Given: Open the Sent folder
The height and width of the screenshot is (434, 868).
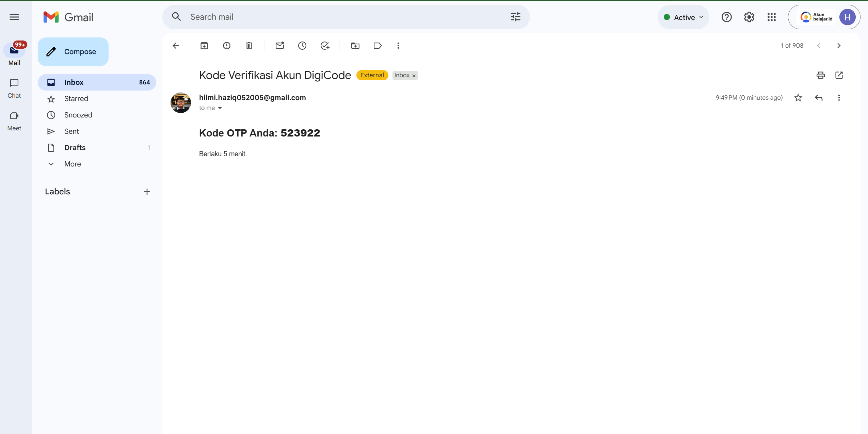Looking at the screenshot, I should click(x=71, y=131).
